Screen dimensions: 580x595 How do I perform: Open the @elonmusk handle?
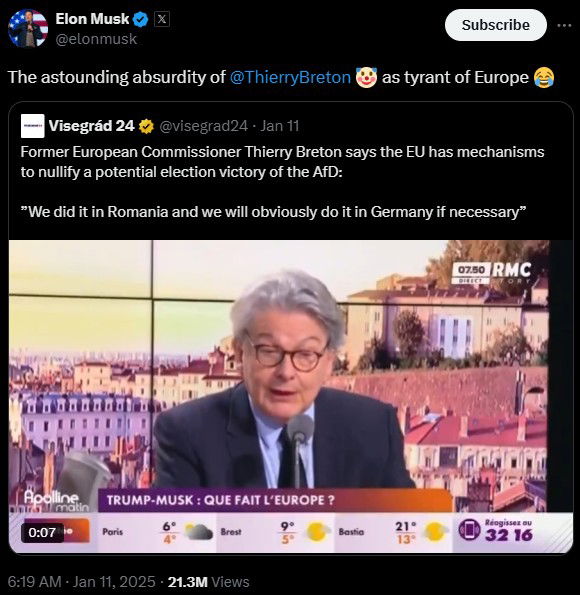click(x=96, y=39)
